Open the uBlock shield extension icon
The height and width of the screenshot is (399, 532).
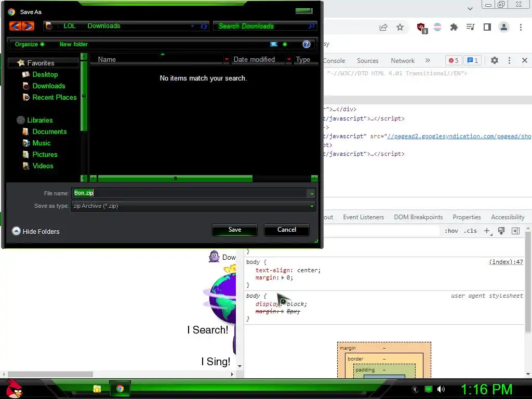point(422,28)
